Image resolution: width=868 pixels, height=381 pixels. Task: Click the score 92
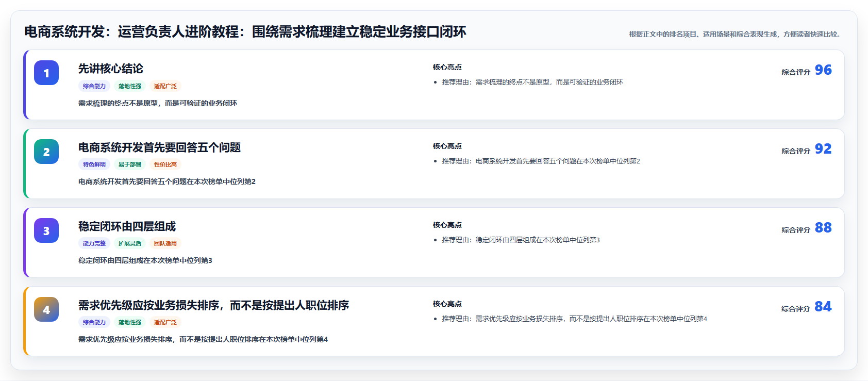823,149
